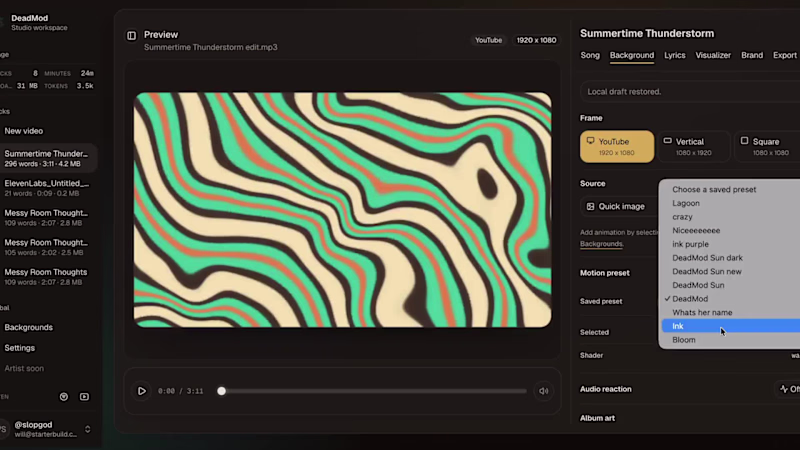The width and height of the screenshot is (800, 450).
Task: Pick the DeadMod Sun preset option
Action: [731, 285]
